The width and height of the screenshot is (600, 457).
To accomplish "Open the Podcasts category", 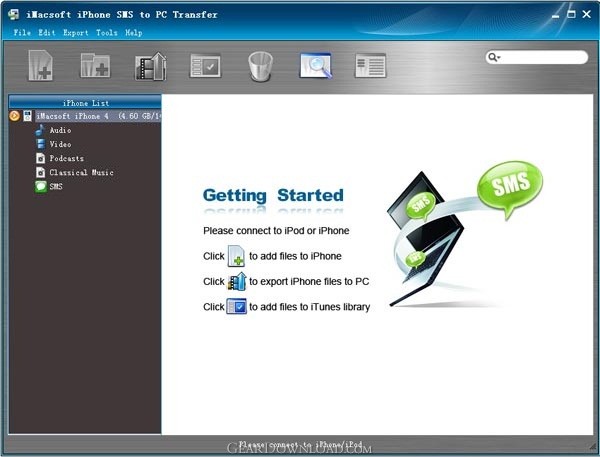I will click(x=66, y=158).
